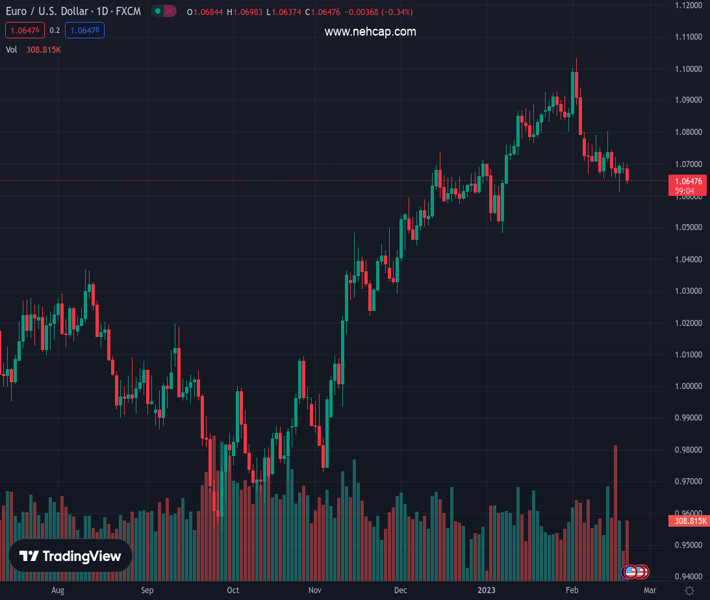Click the red current price label 1.06476
This screenshot has width=710, height=600.
pyautogui.click(x=690, y=181)
